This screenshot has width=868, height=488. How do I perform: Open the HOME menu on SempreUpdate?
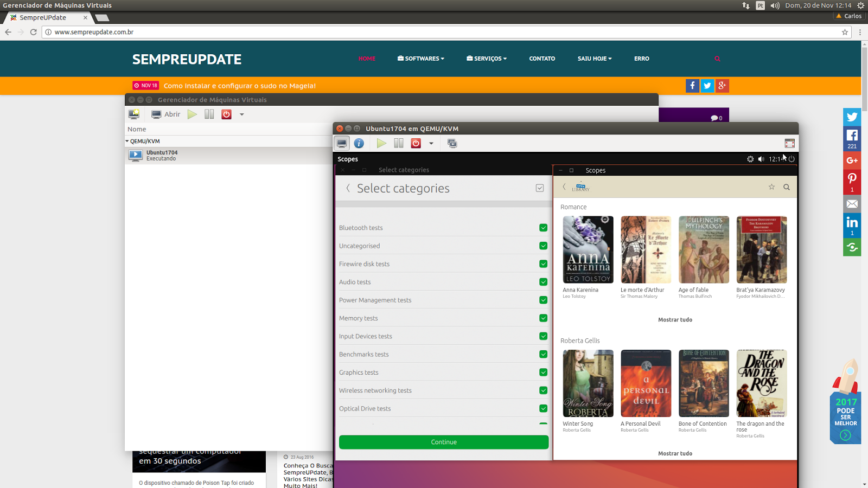[367, 59]
